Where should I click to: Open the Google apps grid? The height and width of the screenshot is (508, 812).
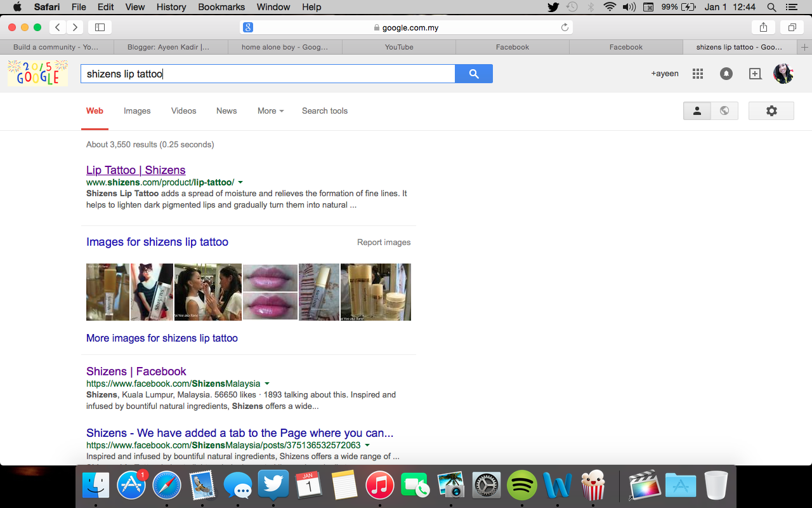click(x=698, y=74)
